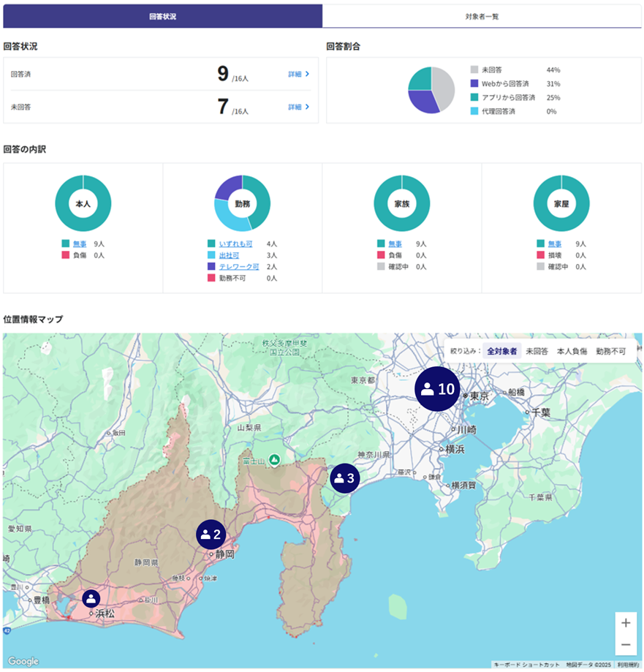
Task: Click the 10-person cluster marker near Tokyo
Action: pos(439,389)
